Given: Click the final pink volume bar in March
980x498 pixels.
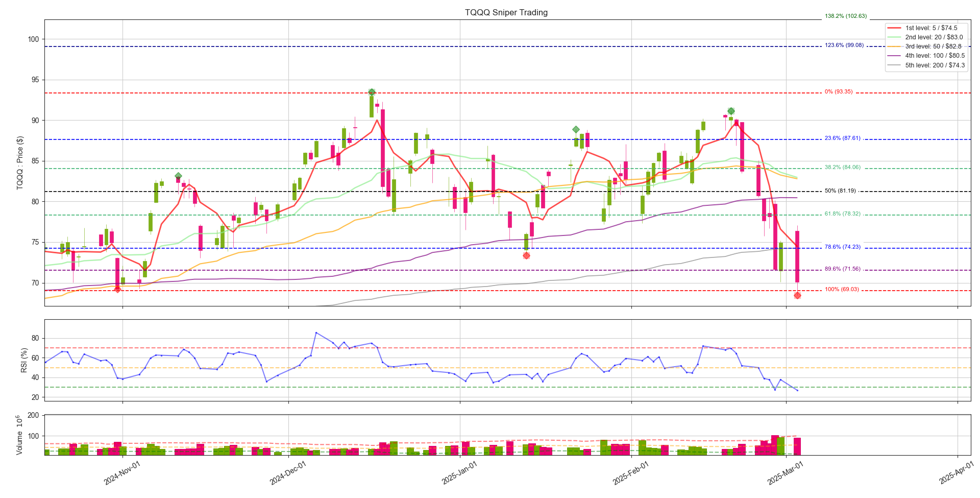Looking at the screenshot, I should pos(797,446).
